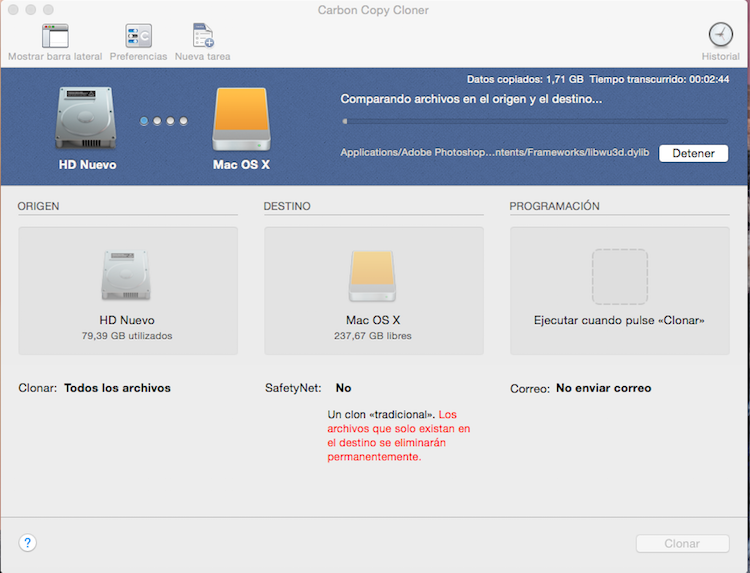Viewport: 750px width, 573px height.
Task: Change the SafetyNet No setting
Action: point(343,388)
